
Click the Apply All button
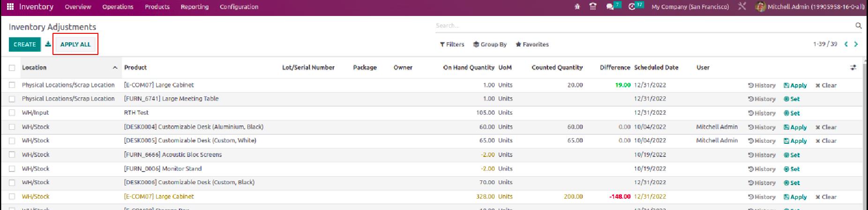click(75, 44)
